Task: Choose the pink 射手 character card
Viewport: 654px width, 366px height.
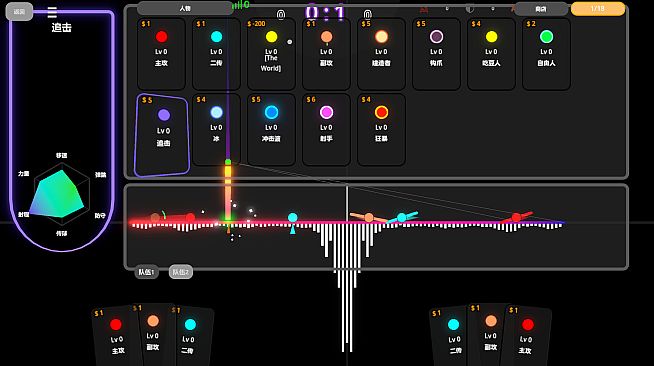Action: click(x=326, y=130)
